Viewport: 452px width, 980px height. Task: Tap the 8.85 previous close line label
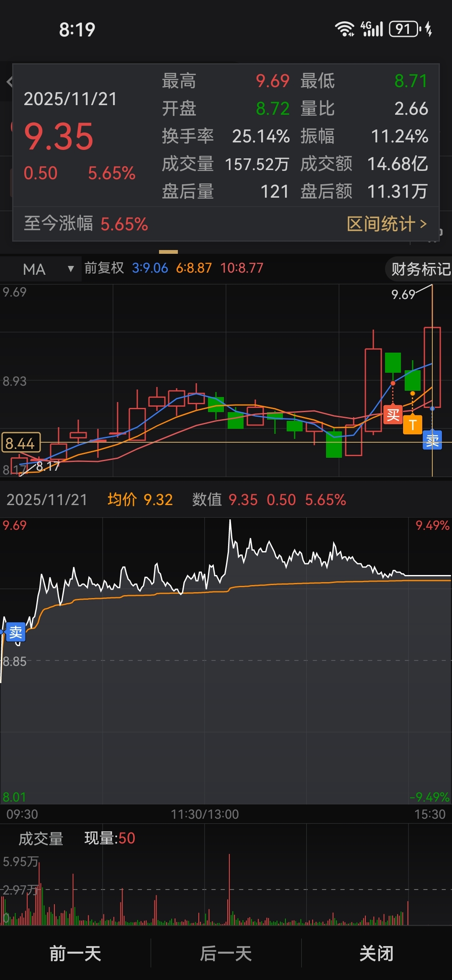point(15,661)
